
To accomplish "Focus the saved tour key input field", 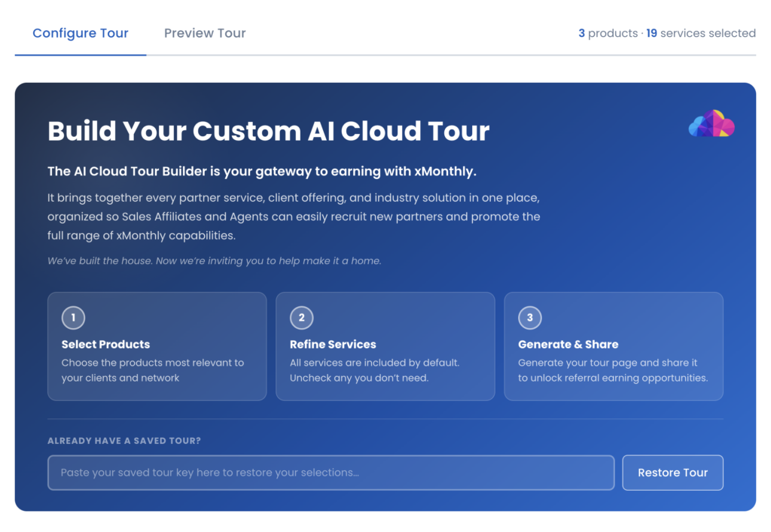I will (331, 473).
